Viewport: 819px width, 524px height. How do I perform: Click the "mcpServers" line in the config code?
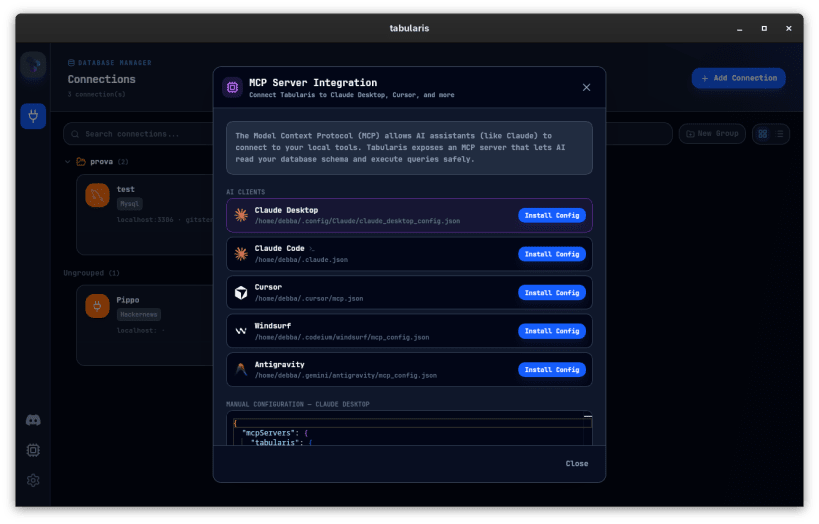coord(275,433)
